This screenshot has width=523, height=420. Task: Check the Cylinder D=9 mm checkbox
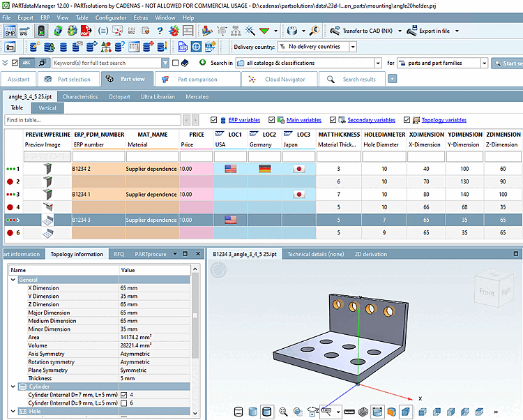(123, 403)
